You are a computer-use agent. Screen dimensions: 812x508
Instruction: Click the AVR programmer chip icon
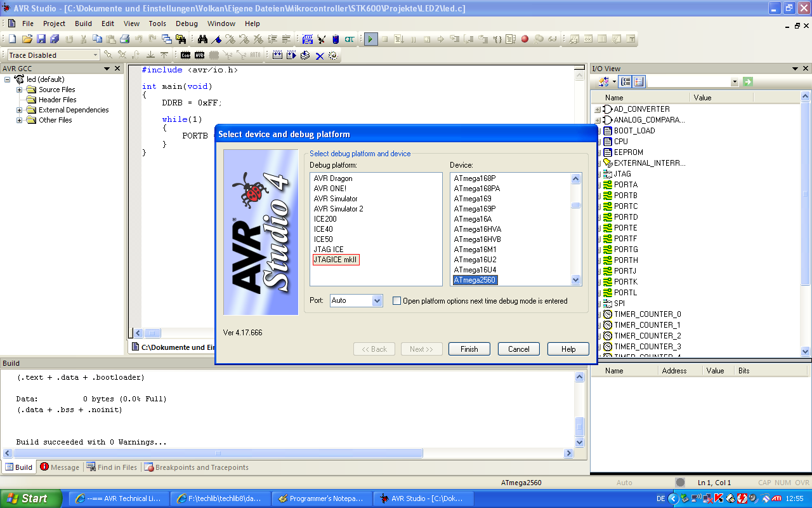(x=199, y=55)
